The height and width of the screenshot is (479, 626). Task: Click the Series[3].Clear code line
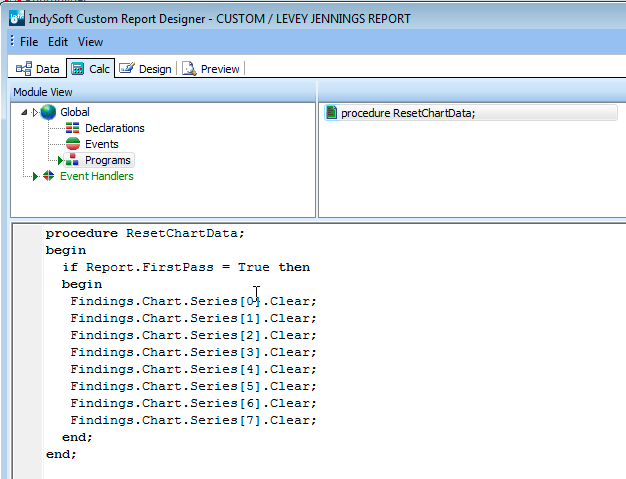[x=193, y=352]
